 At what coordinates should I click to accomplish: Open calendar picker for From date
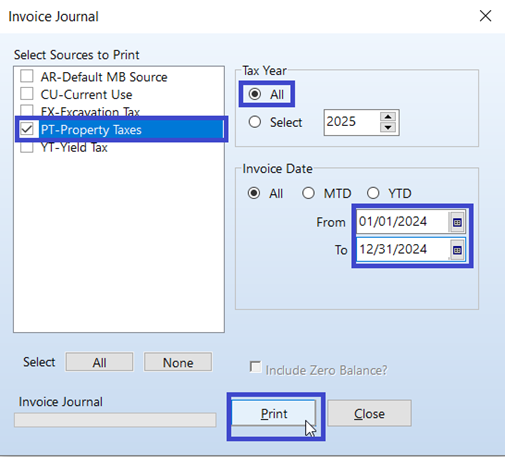click(x=457, y=222)
